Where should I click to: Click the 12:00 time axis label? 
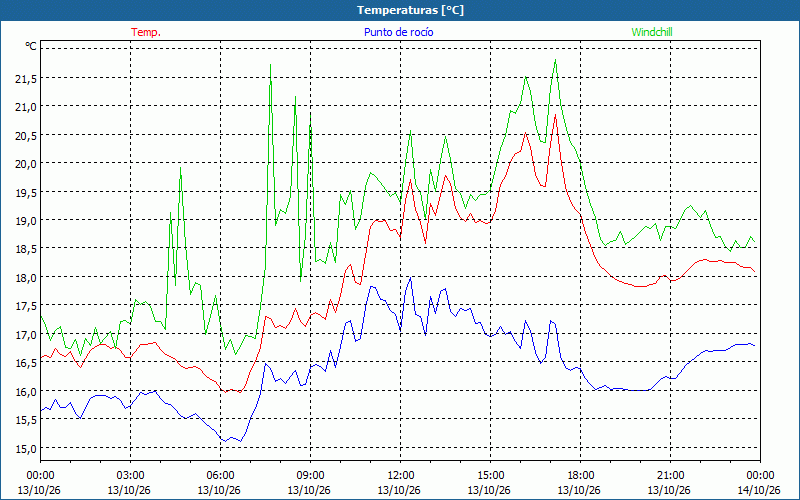tap(401, 475)
